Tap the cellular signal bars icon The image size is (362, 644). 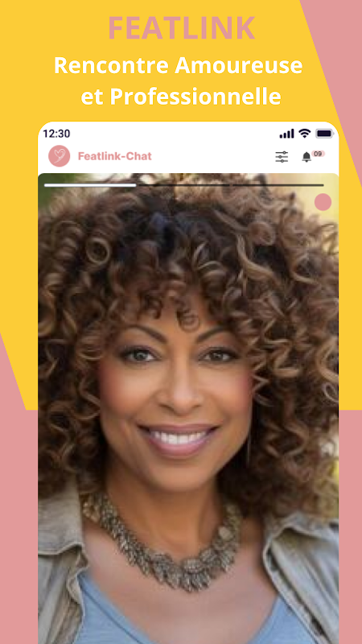[x=287, y=134]
